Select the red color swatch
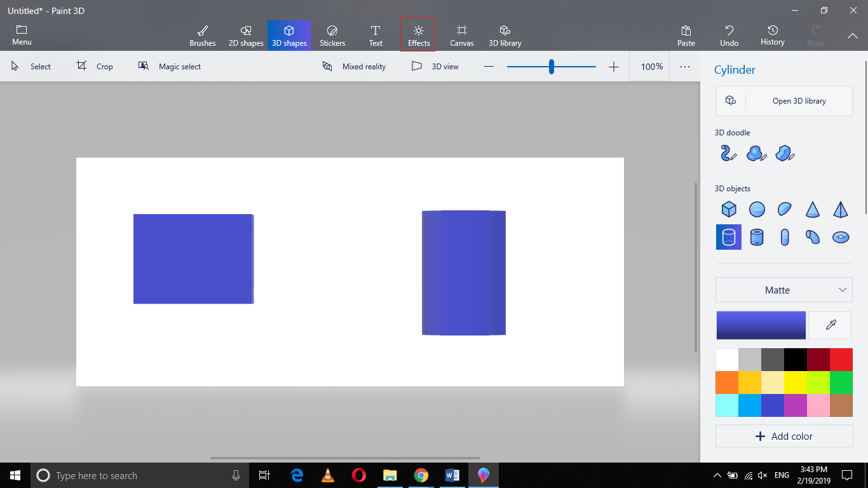The image size is (868, 488). pos(841,359)
